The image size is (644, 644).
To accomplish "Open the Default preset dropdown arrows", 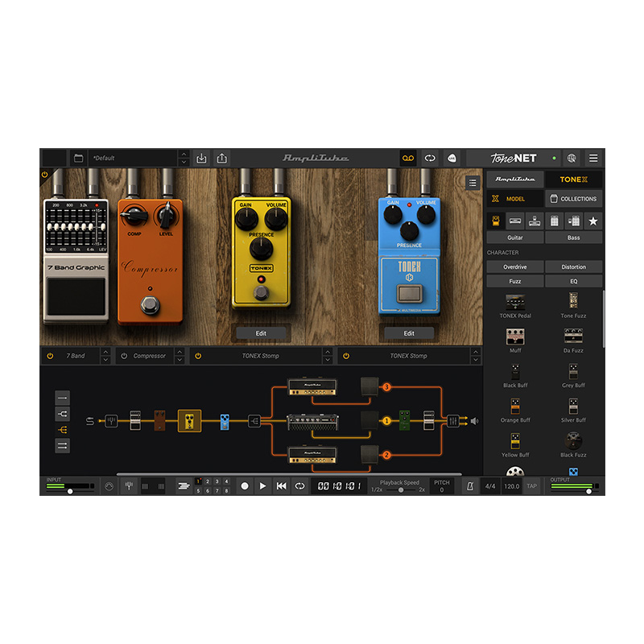I will [184, 159].
